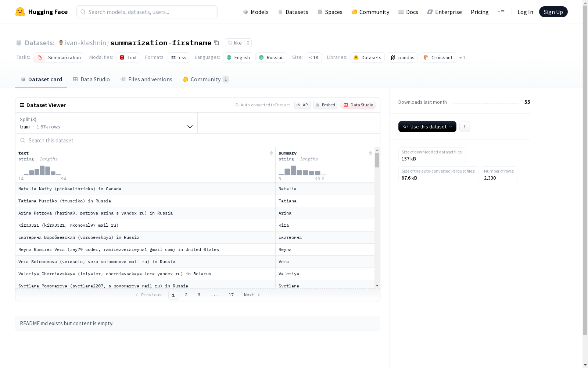Screen dimensions: 588x368
Task: Click the text lengths histogram
Action: tap(42, 170)
